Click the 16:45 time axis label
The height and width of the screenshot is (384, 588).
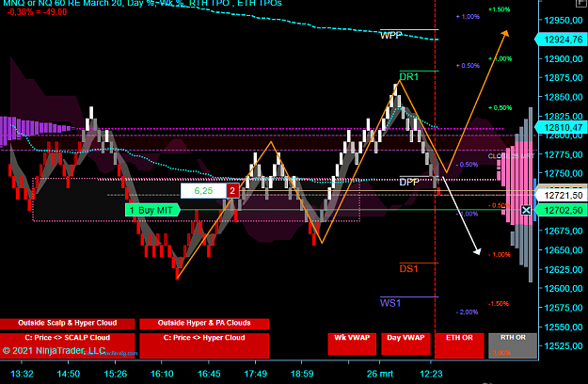click(209, 374)
